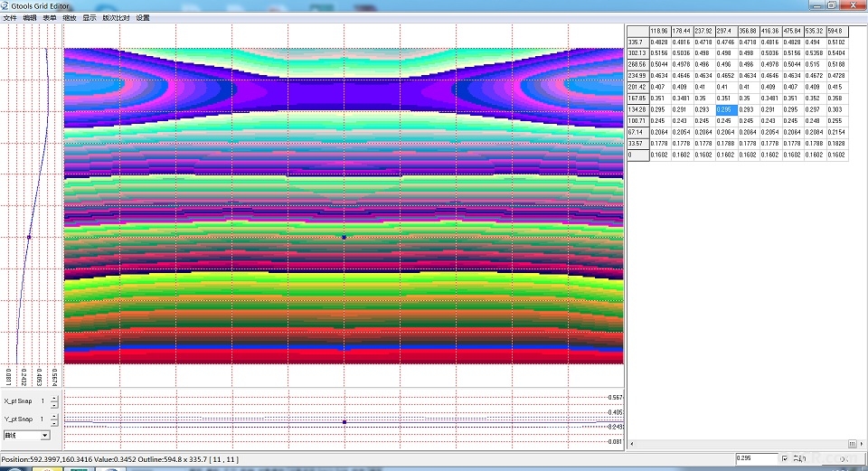Click the point on the left profile curve

[29, 237]
